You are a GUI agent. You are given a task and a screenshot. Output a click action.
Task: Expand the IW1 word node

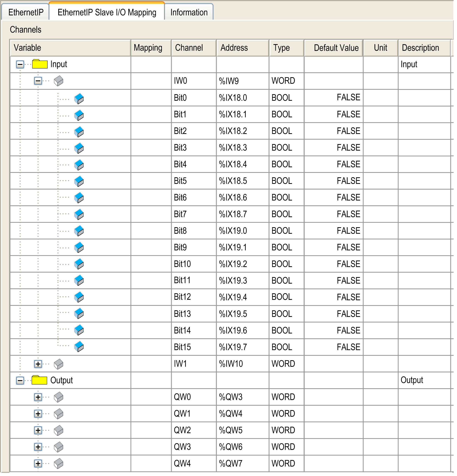coord(38,364)
